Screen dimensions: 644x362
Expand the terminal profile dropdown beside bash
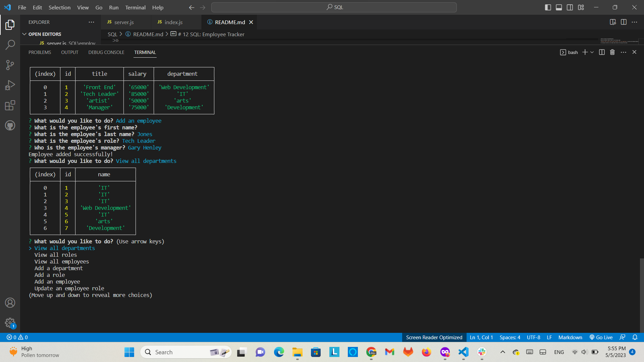tap(592, 52)
